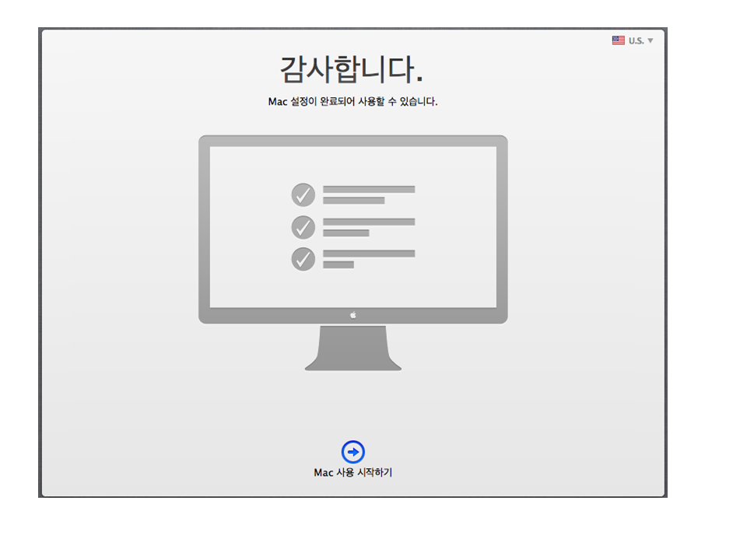Click the second checklist item's short bar
Screen dimensions: 747x560
tap(345, 233)
